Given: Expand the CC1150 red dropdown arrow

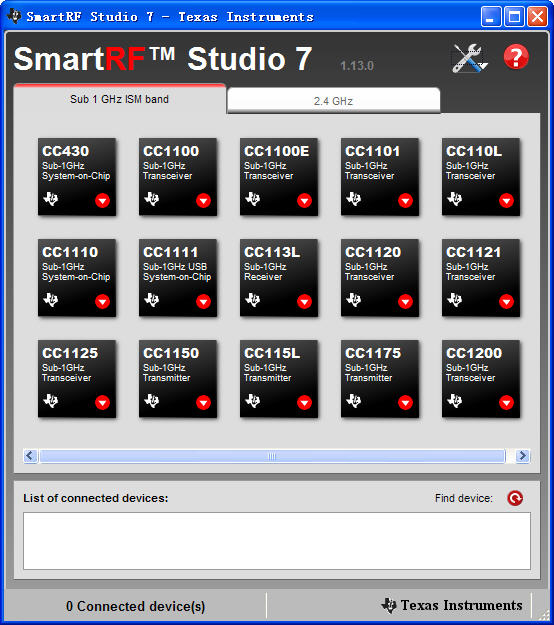Looking at the screenshot, I should (x=203, y=403).
